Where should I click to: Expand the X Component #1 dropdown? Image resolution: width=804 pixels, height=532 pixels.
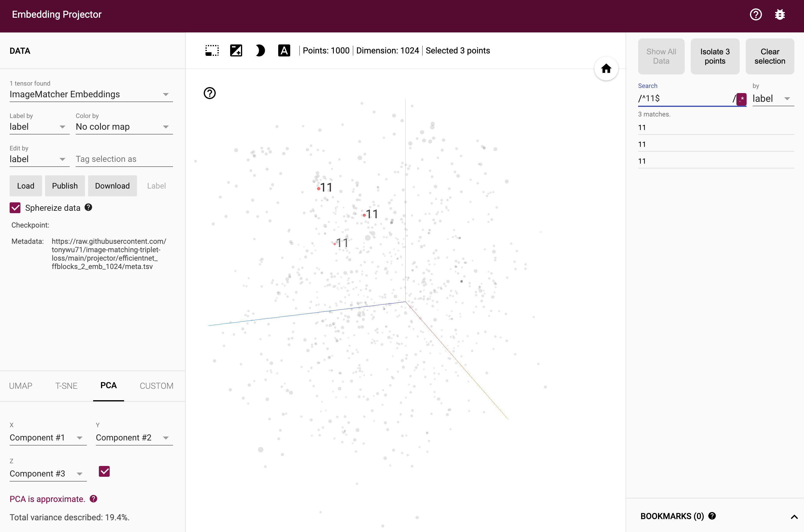tap(48, 438)
